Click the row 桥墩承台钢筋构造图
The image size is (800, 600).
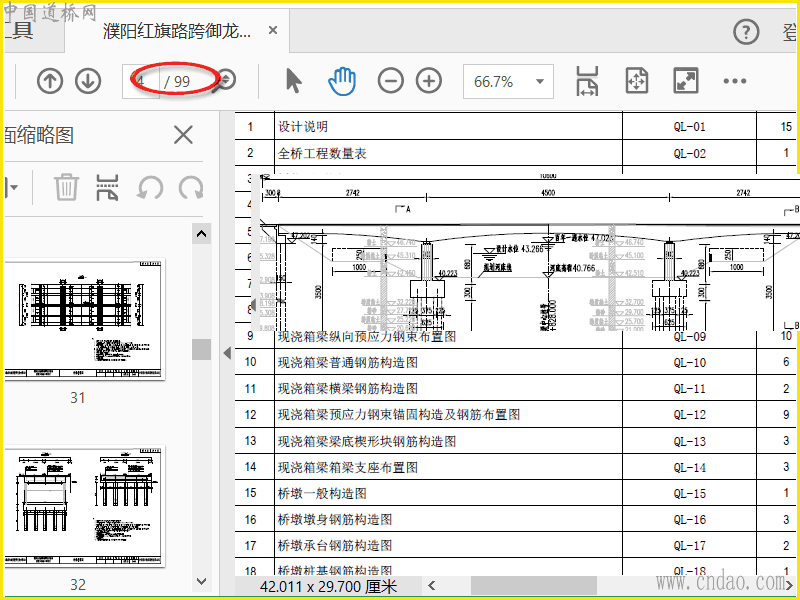pyautogui.click(x=515, y=545)
